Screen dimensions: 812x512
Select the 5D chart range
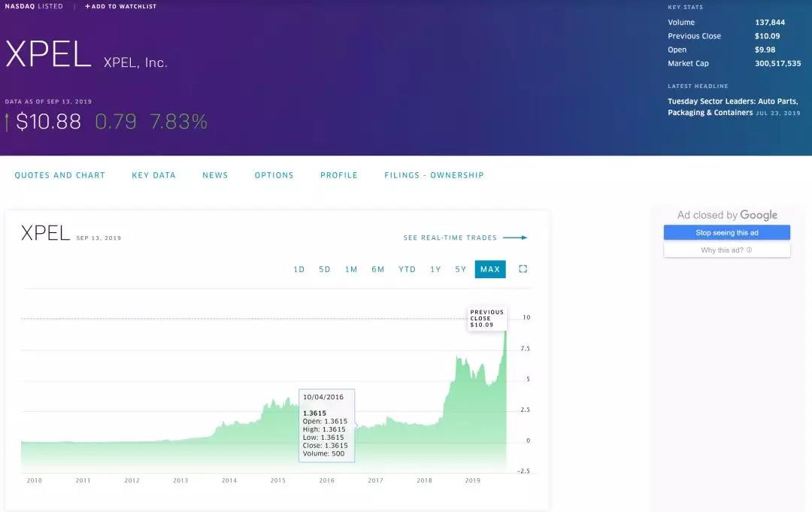325,269
